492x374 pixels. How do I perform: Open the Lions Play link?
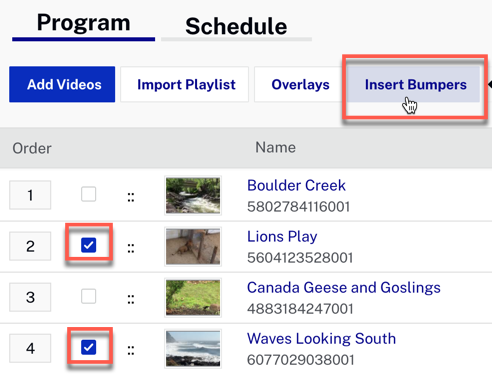click(x=282, y=237)
